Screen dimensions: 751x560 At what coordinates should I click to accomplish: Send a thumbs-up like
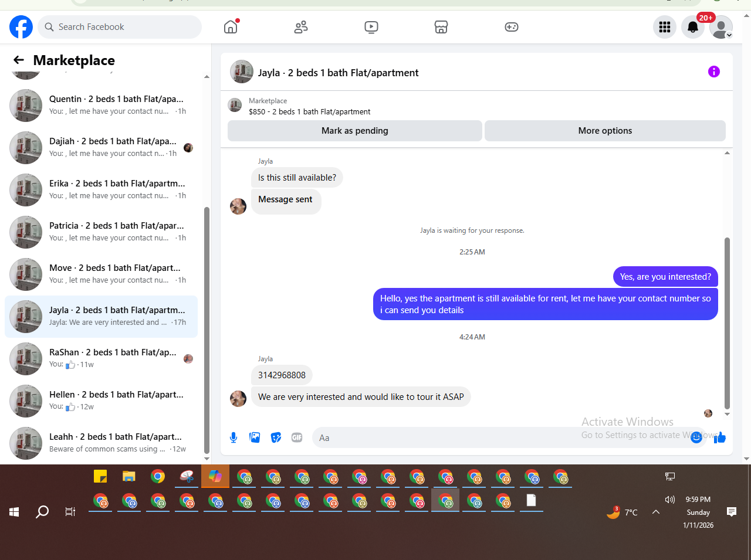[720, 437]
